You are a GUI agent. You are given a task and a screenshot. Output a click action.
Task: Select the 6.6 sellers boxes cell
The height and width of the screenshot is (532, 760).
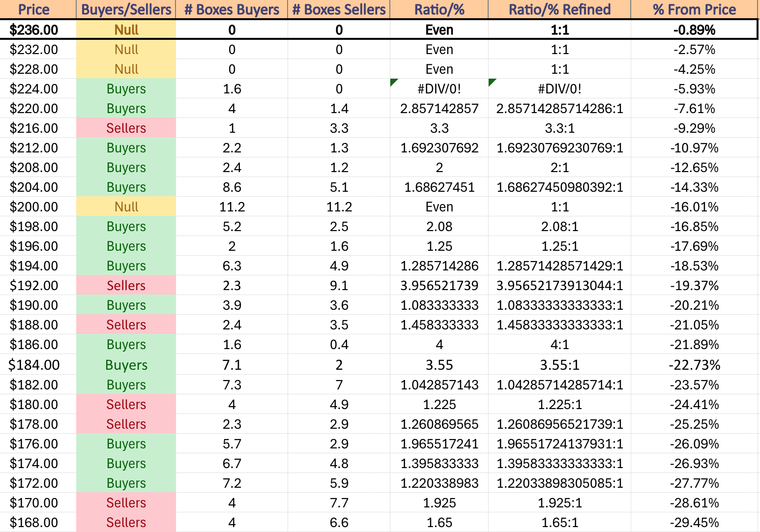[339, 522]
